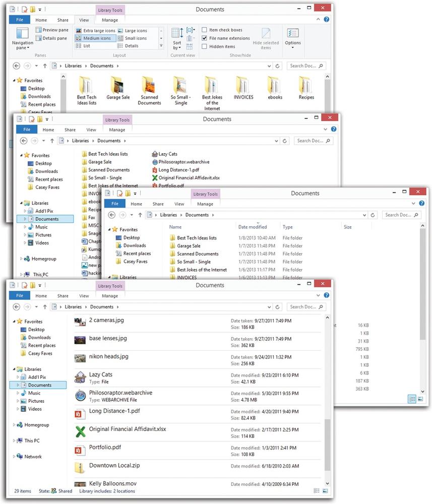Open Quick Access Toolbar dropdown in the front window
432x504 pixels.
tap(40, 285)
